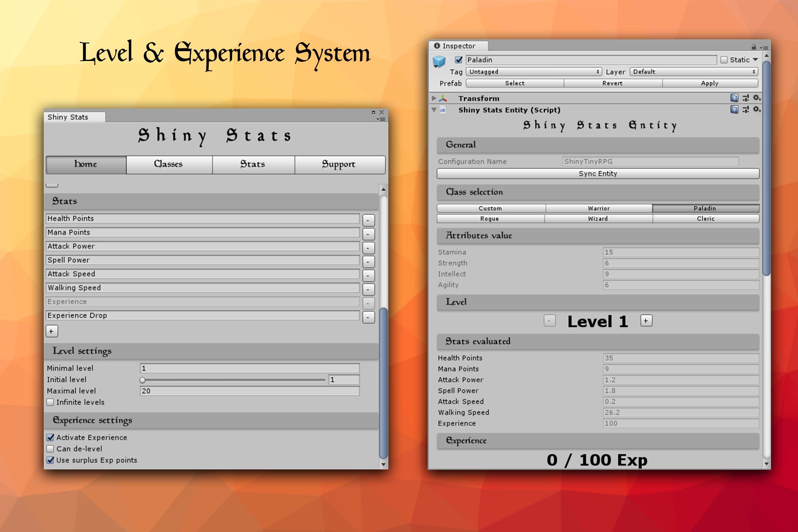Click the Initial level slider handle

(x=142, y=380)
